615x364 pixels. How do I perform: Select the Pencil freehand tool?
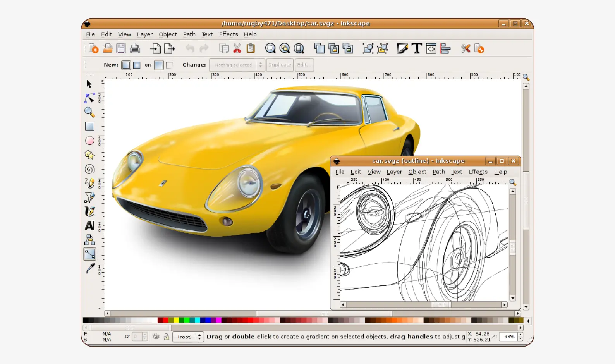pyautogui.click(x=89, y=183)
